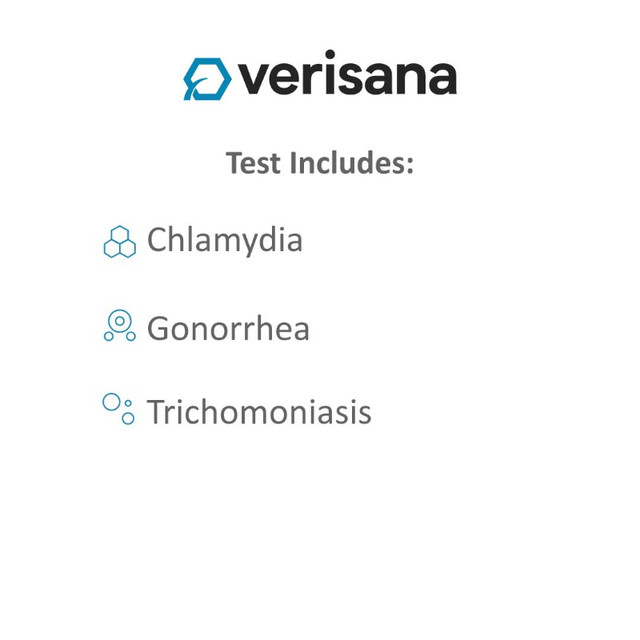Click the bottom small circle of the Trichomoniasis icon
This screenshot has width=640, height=640.
click(128, 418)
